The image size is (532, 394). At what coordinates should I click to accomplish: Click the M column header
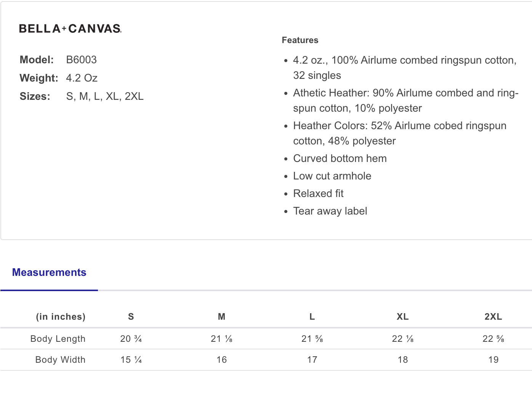pyautogui.click(x=221, y=317)
